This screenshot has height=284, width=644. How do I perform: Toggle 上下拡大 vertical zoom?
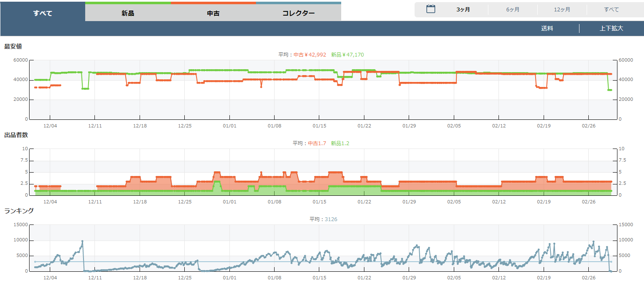611,29
